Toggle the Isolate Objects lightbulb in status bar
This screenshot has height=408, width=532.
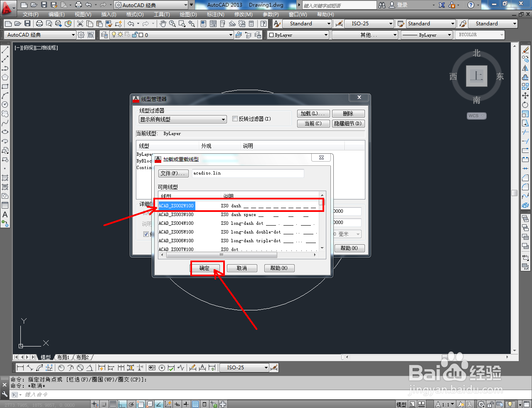pos(510,404)
